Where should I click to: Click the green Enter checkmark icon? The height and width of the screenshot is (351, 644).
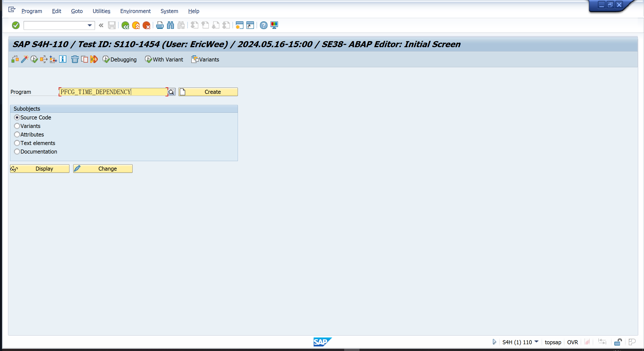(x=16, y=25)
